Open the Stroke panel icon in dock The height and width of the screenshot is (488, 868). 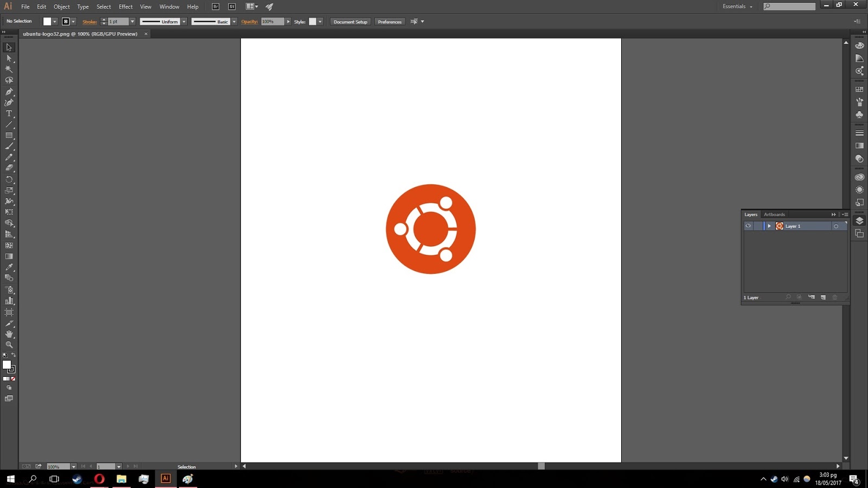point(859,133)
